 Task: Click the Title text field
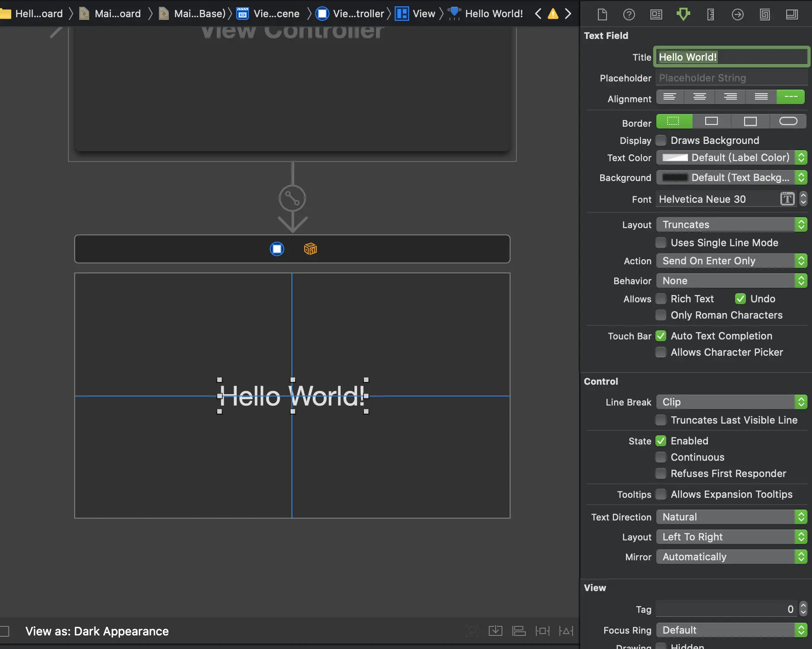point(731,57)
